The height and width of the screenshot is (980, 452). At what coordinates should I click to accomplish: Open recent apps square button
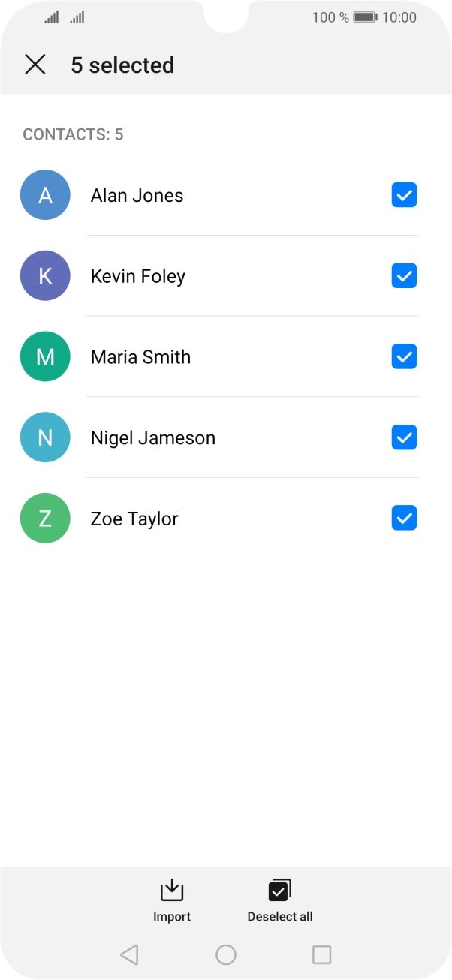(321, 954)
